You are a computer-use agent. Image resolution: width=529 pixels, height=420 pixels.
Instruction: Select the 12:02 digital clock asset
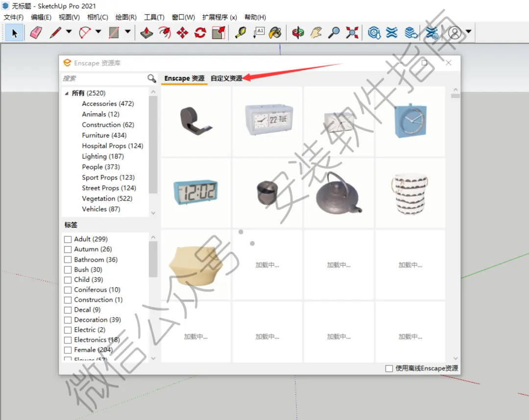[x=196, y=193]
